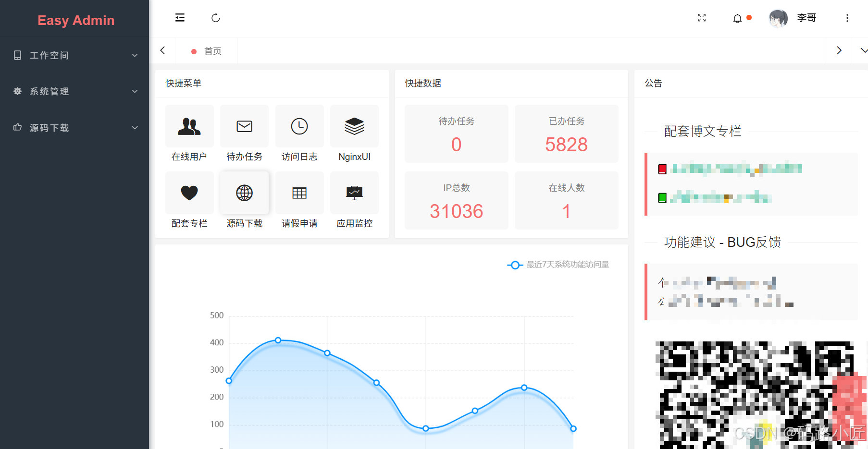The image size is (868, 449).
Task: Click the sidebar collapse icon in the toolbar
Action: [x=180, y=18]
